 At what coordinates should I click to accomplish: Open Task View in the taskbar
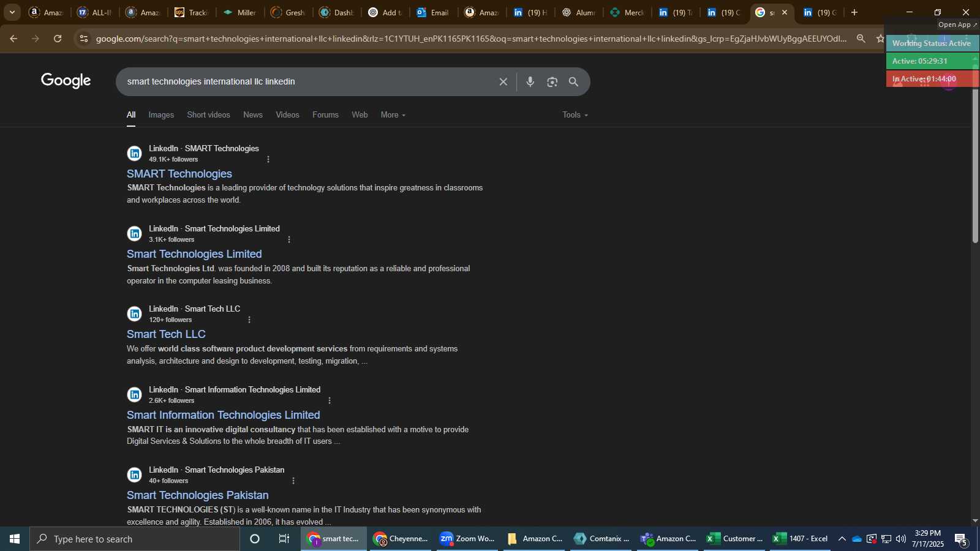click(x=284, y=539)
